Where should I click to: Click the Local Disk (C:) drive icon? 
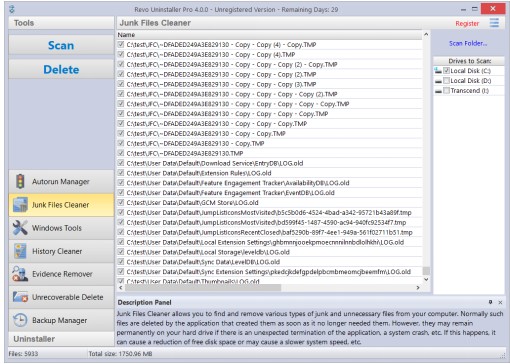click(438, 71)
